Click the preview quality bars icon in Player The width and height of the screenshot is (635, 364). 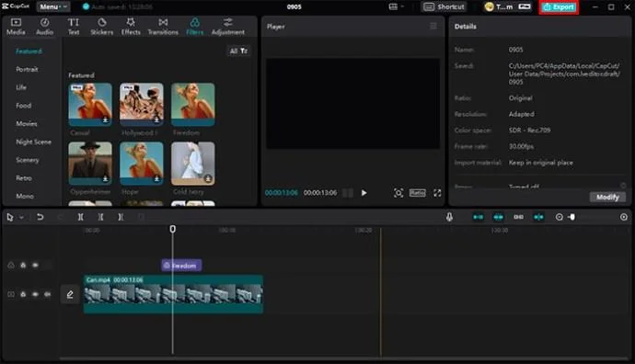[348, 193]
